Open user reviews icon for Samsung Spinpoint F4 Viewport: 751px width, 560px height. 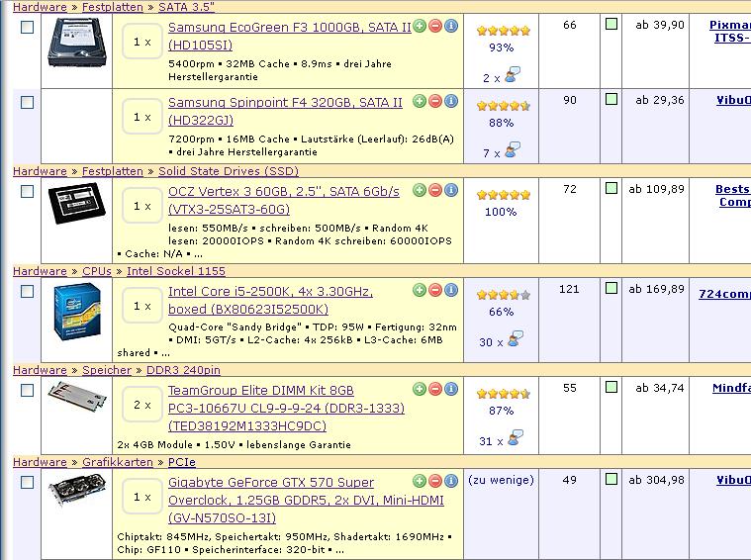(x=513, y=150)
